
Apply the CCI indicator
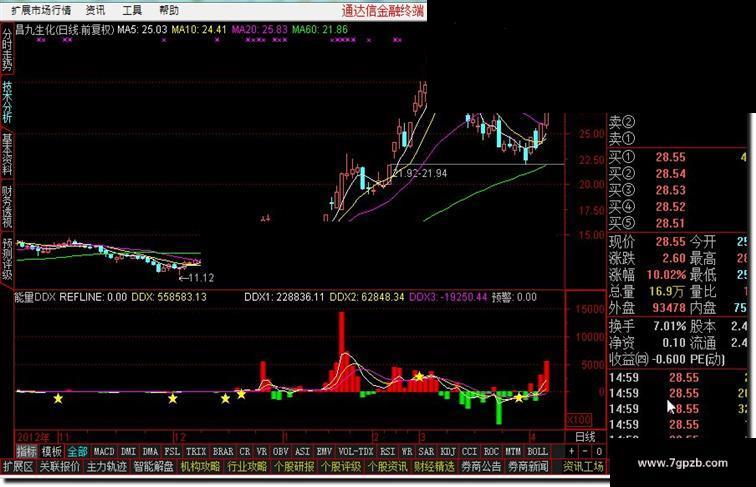pyautogui.click(x=469, y=452)
